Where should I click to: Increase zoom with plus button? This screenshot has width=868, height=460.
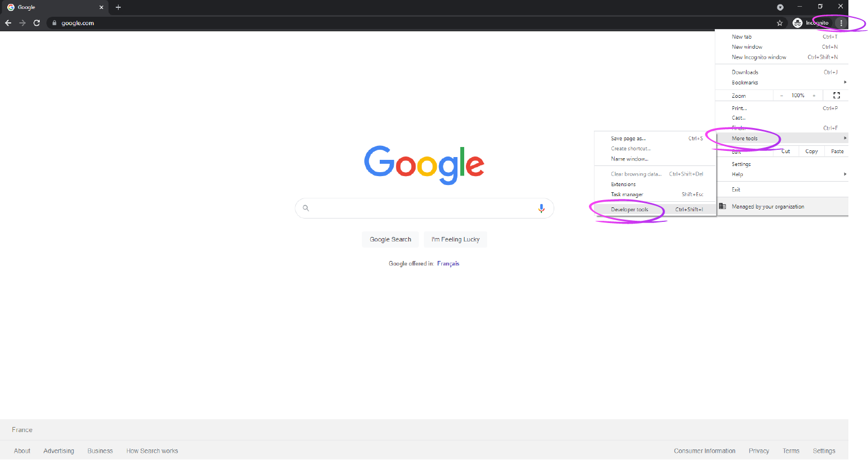point(814,96)
